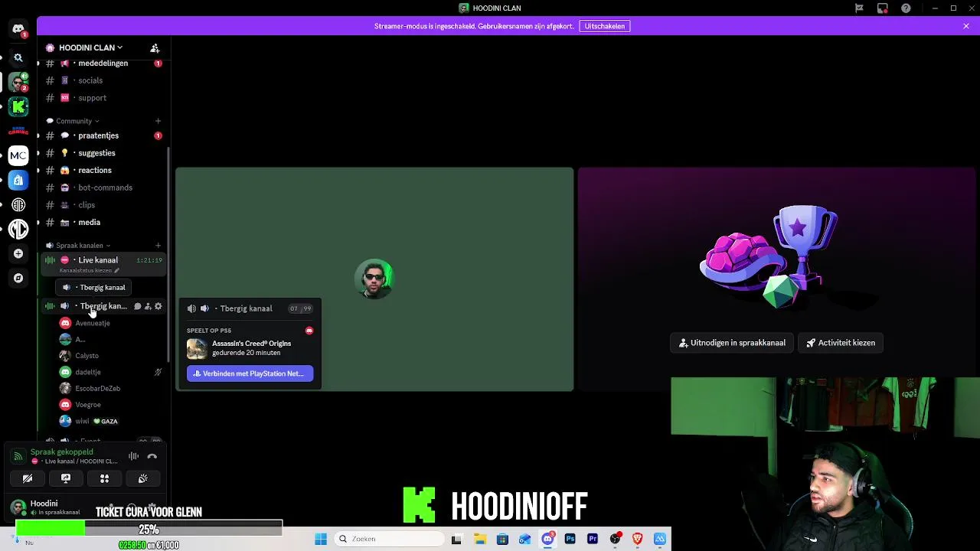Toggle camera on in voice panel
Screen dimensions: 980x551
click(28, 478)
